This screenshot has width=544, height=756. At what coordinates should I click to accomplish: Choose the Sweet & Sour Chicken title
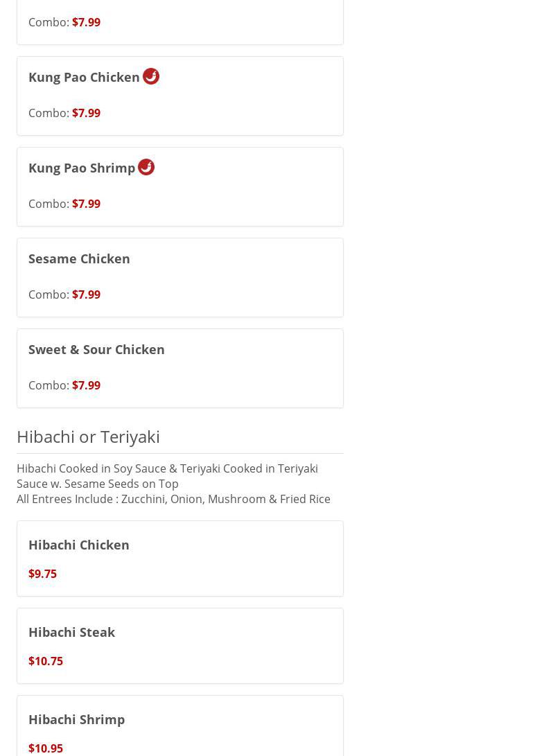[96, 349]
